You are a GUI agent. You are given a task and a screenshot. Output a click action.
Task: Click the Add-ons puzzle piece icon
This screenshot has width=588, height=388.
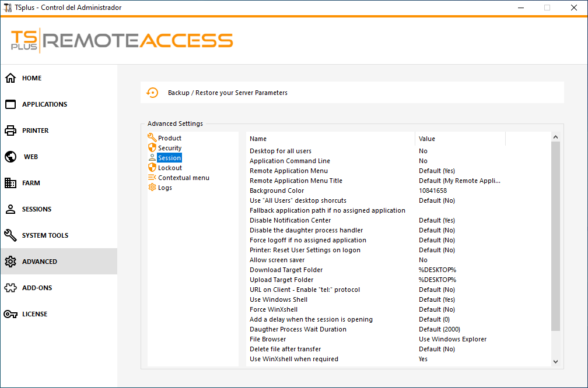tap(10, 288)
